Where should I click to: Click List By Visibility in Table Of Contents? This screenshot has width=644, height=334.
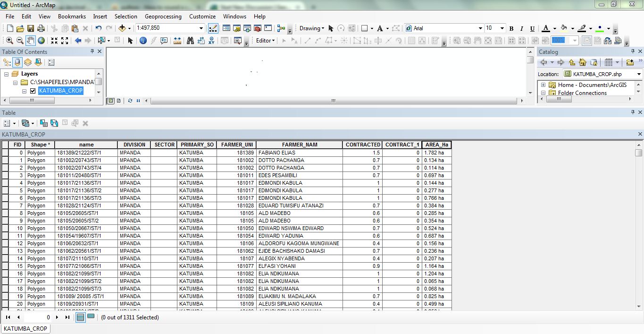28,62
